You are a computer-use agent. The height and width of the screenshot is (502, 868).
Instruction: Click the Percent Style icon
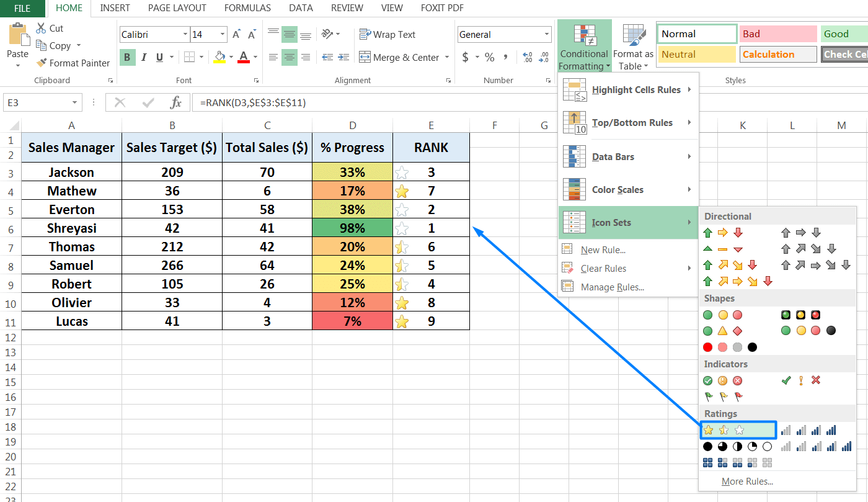coord(490,58)
